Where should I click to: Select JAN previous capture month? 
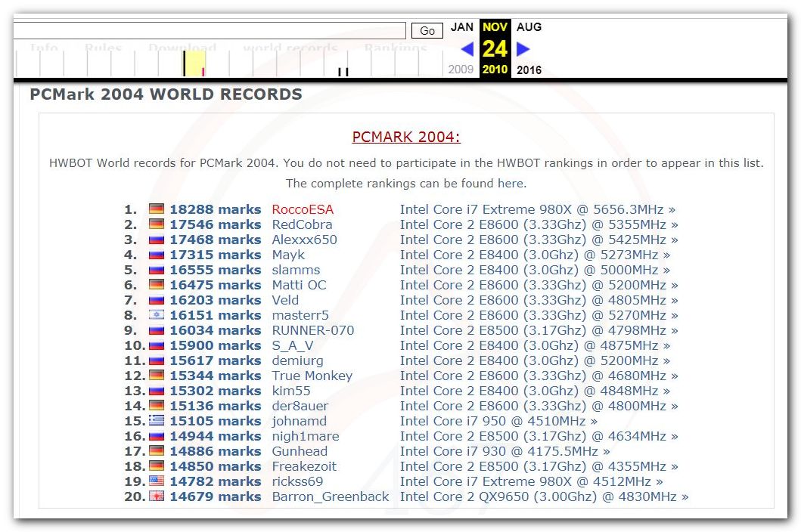point(462,27)
